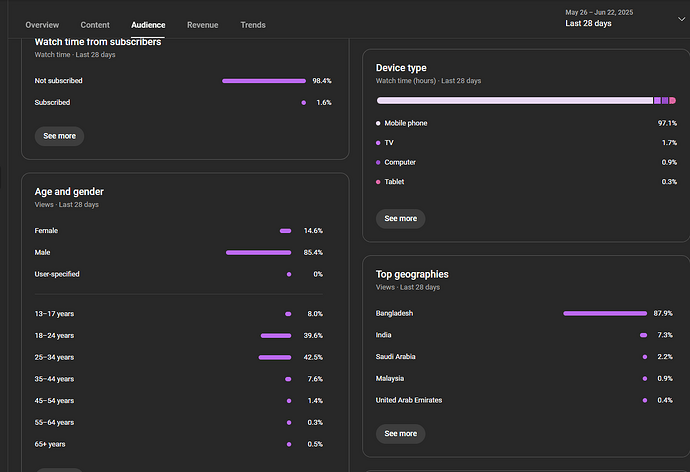Click the 'User-specified' row label
Viewport: 690px width, 472px height.
click(57, 274)
